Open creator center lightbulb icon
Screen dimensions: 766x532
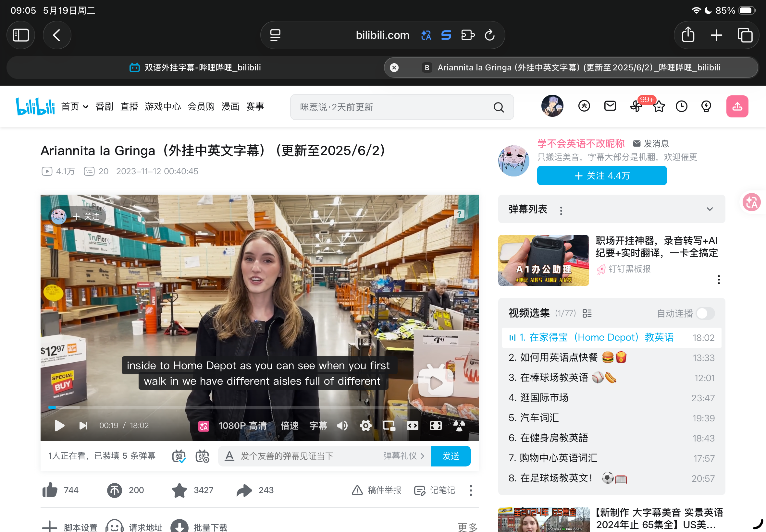click(706, 106)
